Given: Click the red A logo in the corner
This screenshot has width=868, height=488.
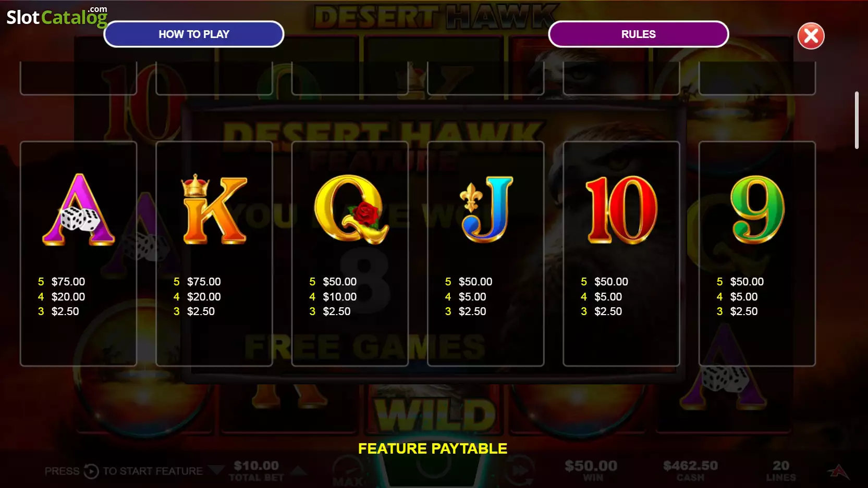Looking at the screenshot, I should 838,472.
